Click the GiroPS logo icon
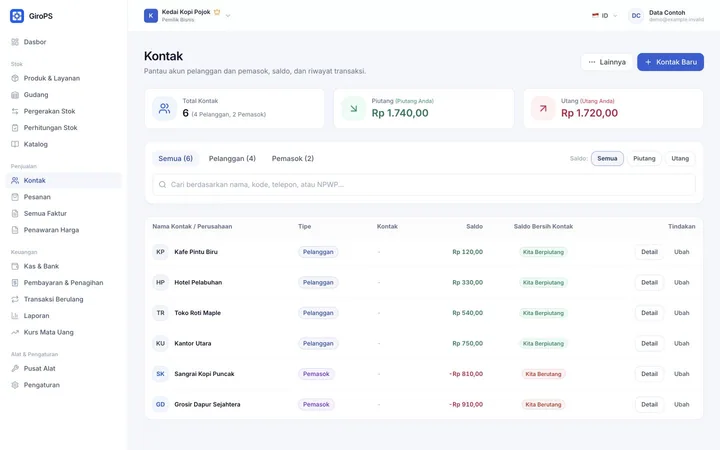Image resolution: width=720 pixels, height=450 pixels. [17, 16]
